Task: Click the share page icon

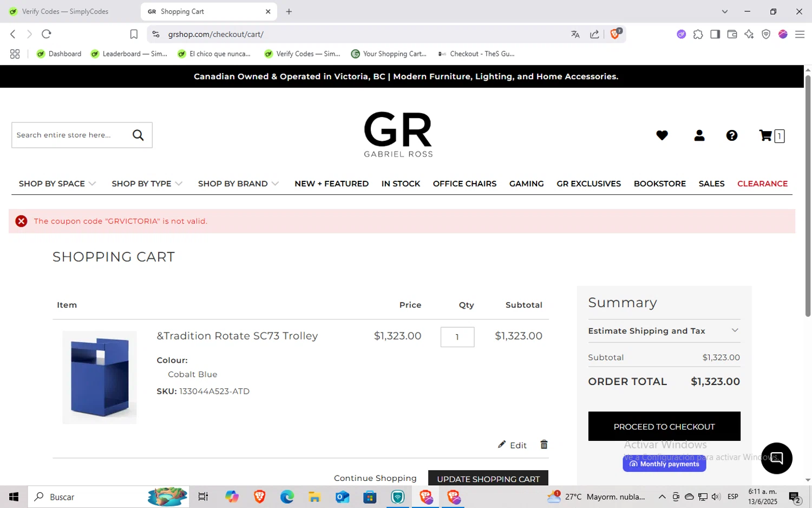Action: tap(594, 34)
